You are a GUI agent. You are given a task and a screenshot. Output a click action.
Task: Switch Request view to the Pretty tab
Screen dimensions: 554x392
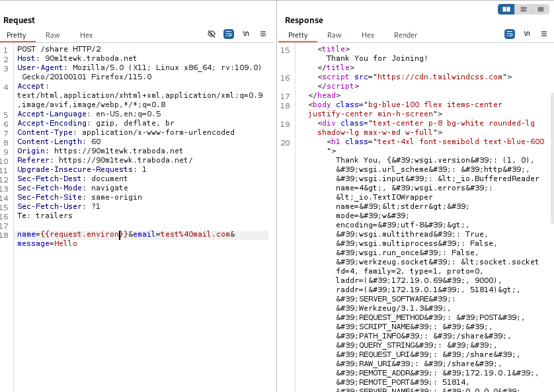click(x=17, y=35)
